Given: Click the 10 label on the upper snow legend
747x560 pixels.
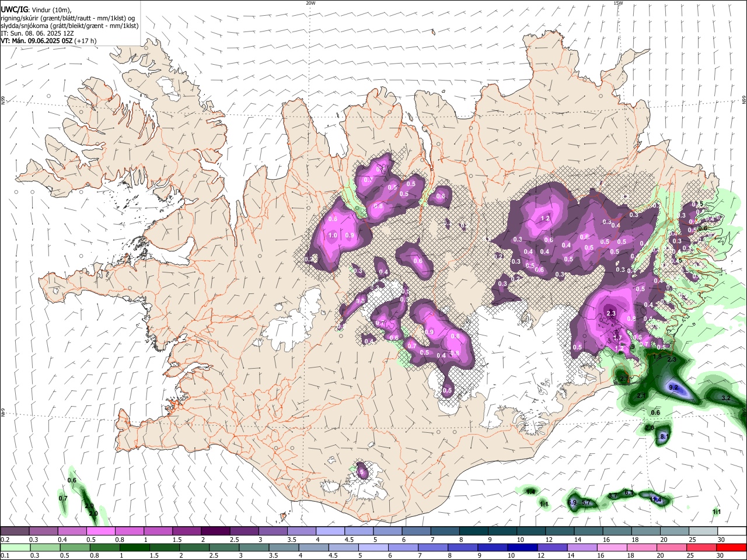Looking at the screenshot, I should click(x=520, y=540).
